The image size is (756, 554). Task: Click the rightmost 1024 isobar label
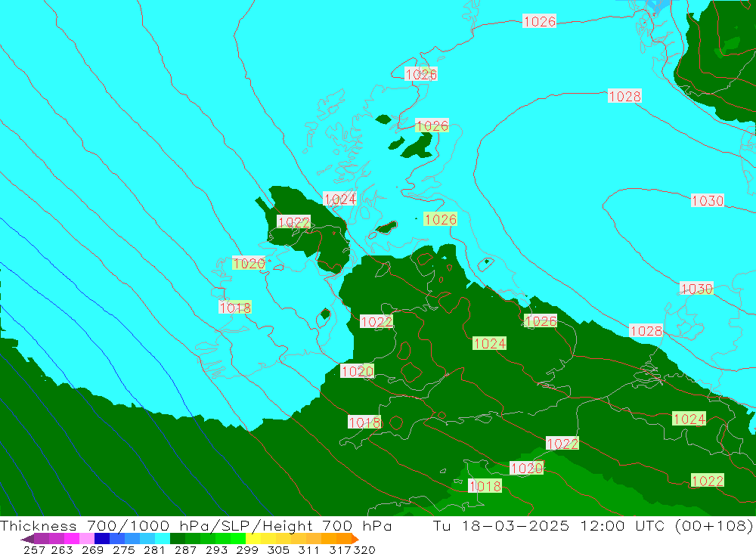click(x=689, y=419)
